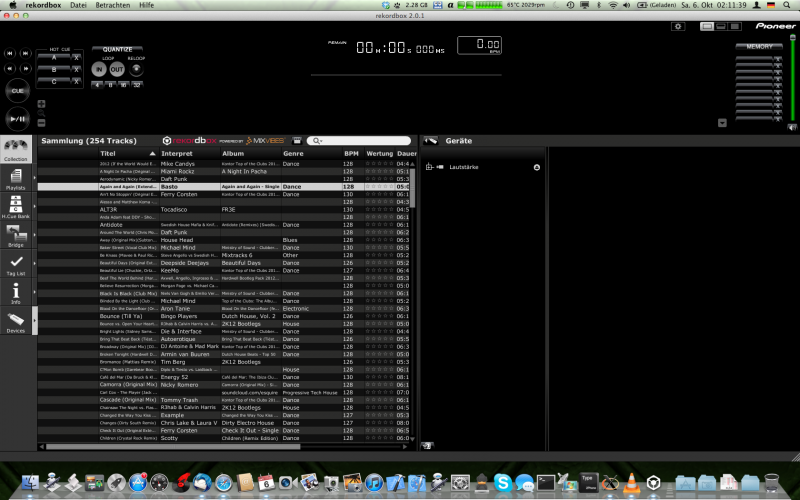Expand the Tag List panel arrow
Viewport: 800px width, 500px height.
tap(35, 264)
